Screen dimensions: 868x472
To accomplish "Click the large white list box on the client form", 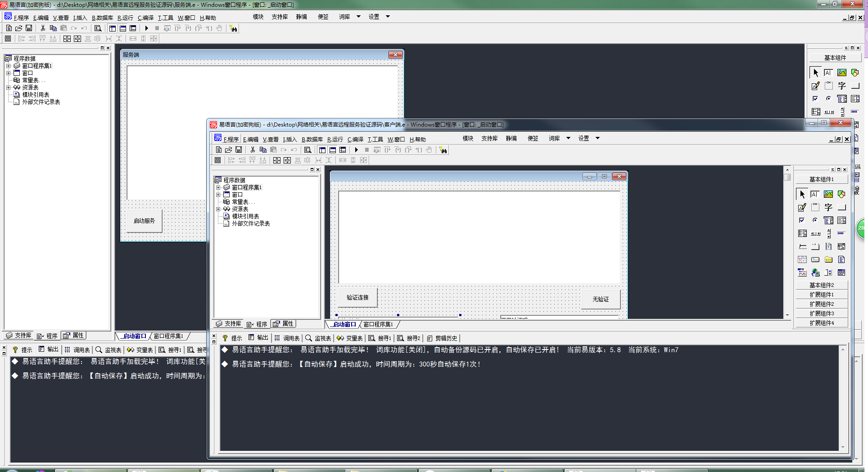I will [479, 237].
